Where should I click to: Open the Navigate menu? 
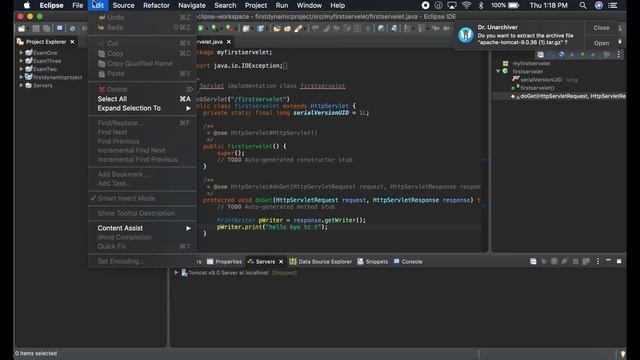192,5
